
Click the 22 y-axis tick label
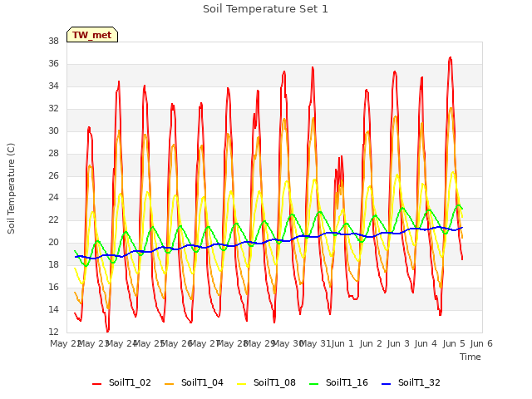[53, 219]
